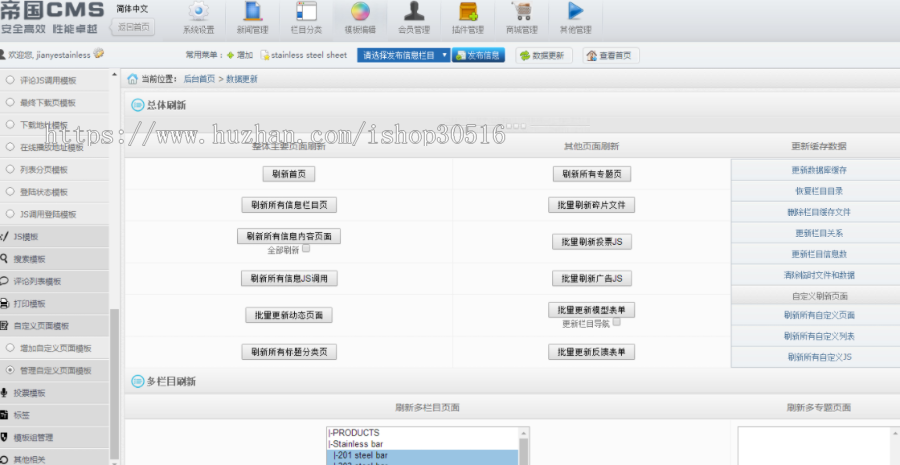Click 数据更新 toolbar button
Image resolution: width=900 pixels, height=465 pixels.
544,56
